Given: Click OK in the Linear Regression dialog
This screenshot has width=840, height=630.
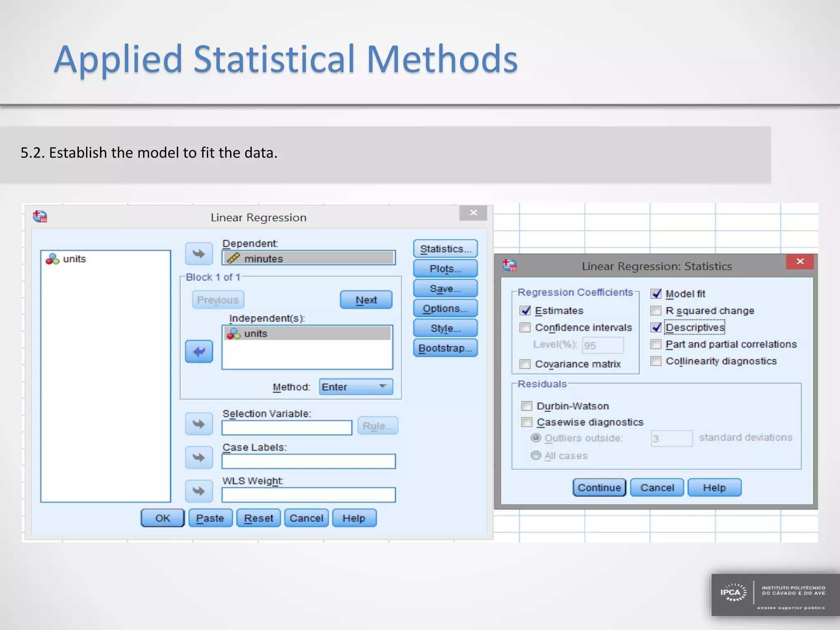Looking at the screenshot, I should point(162,518).
